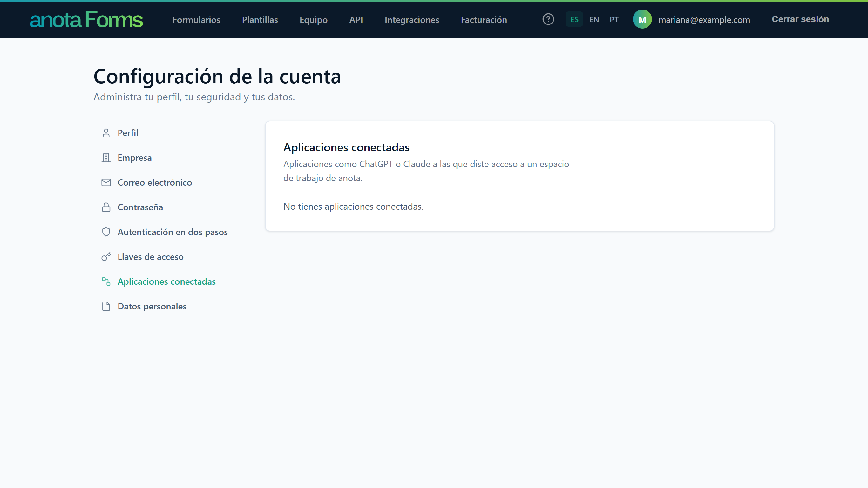Click the Contraseña padlock icon
This screenshot has height=488, width=868.
pos(106,207)
